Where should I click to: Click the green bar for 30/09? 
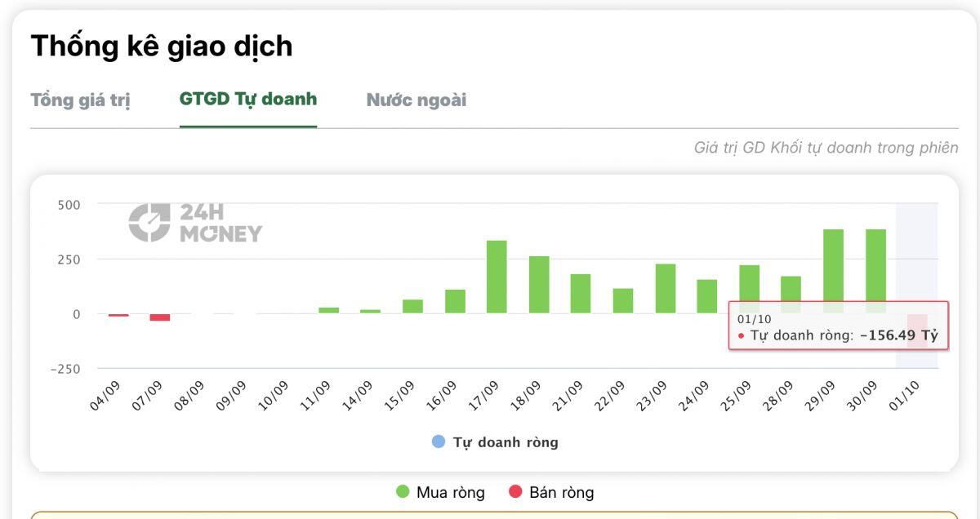click(x=875, y=271)
